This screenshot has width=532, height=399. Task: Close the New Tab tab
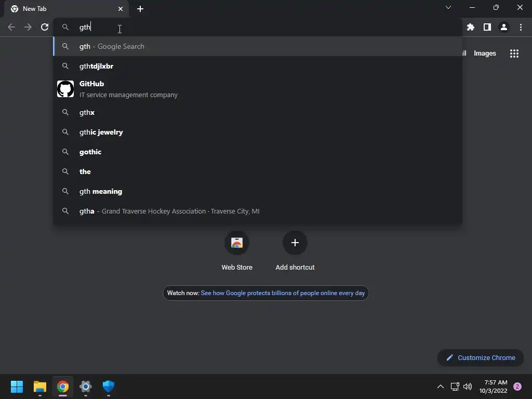(x=121, y=9)
